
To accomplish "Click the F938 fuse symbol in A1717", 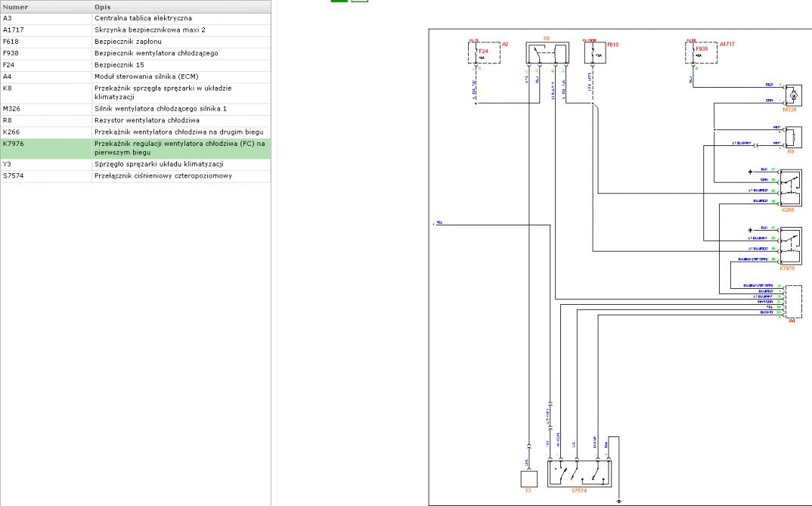I will pyautogui.click(x=700, y=53).
